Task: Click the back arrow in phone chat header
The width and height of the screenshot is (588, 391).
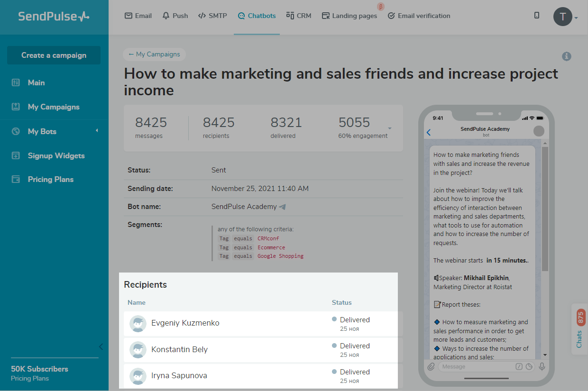Action: pyautogui.click(x=429, y=132)
